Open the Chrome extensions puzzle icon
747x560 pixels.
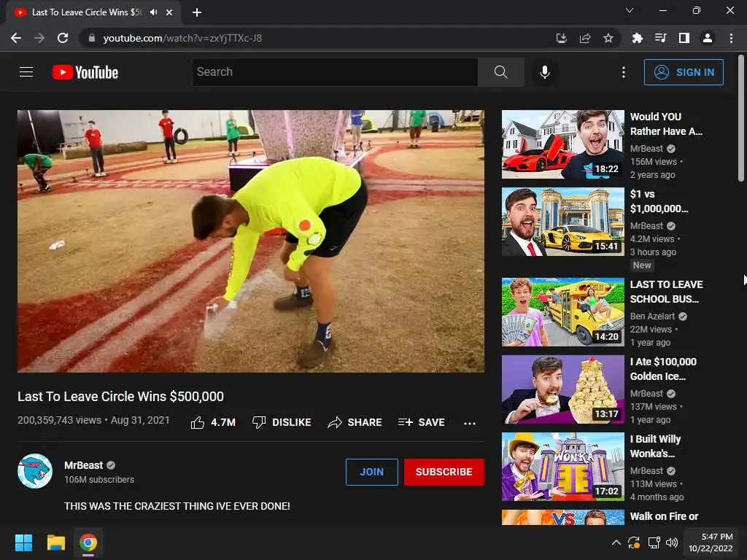tap(638, 38)
